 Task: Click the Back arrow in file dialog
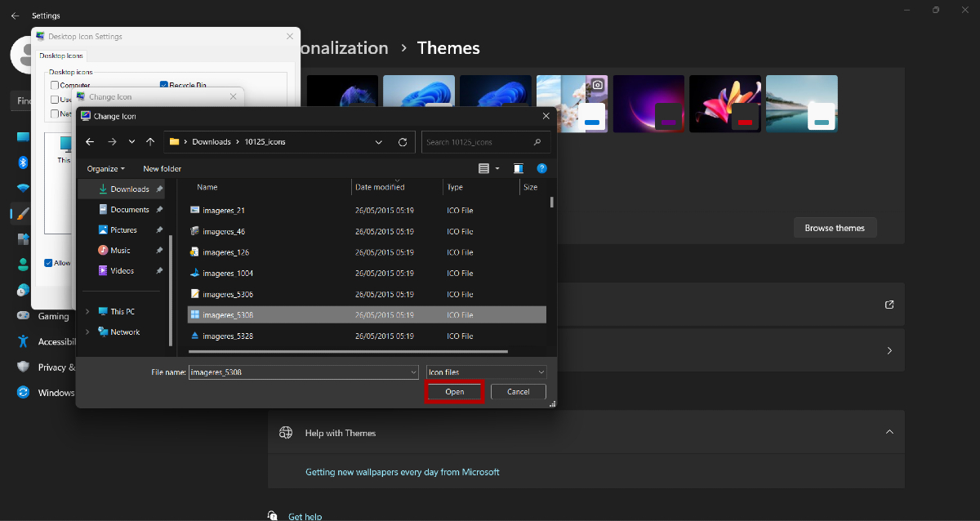coord(90,142)
